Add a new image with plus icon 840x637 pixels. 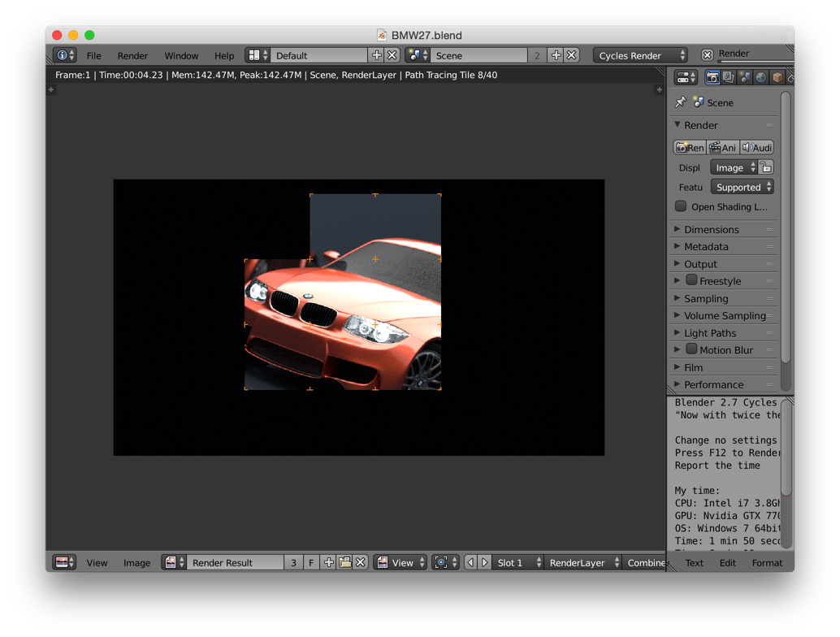point(329,562)
